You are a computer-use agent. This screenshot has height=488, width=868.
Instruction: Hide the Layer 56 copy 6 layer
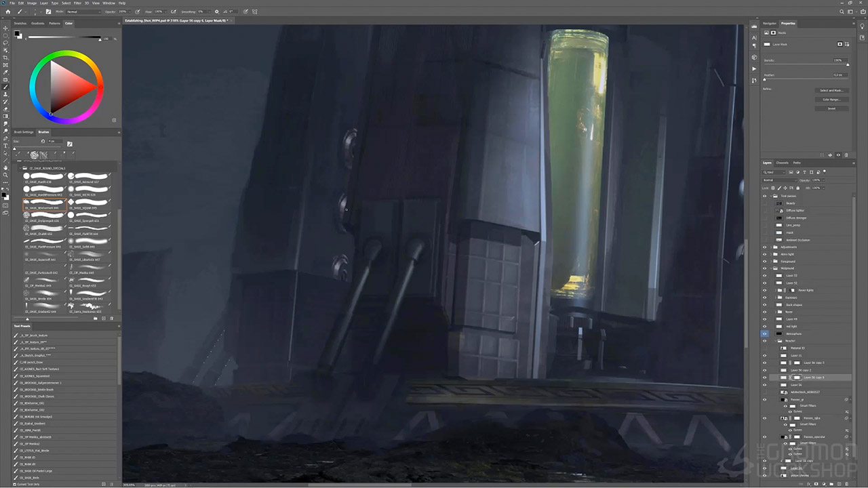point(764,378)
